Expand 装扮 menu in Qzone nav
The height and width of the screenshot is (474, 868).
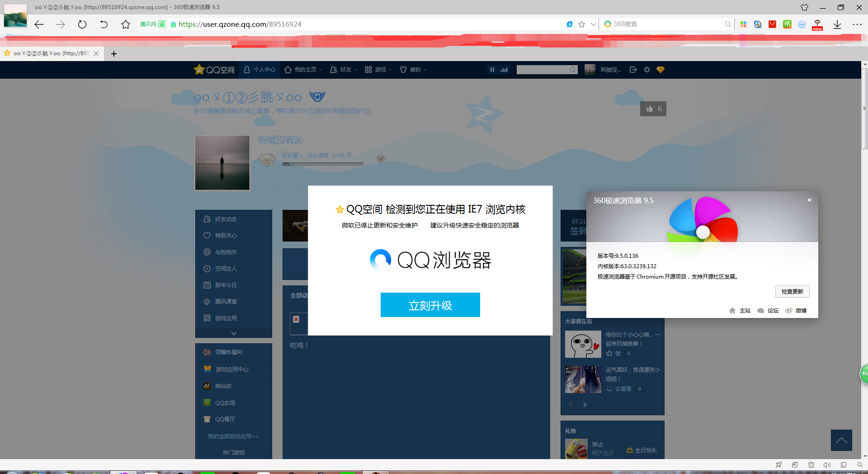click(412, 70)
